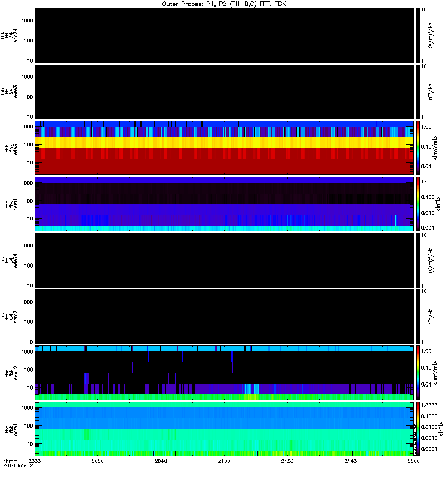Click the '2040' time axis label
Viewport: 448px width, 478px height.
161,461
